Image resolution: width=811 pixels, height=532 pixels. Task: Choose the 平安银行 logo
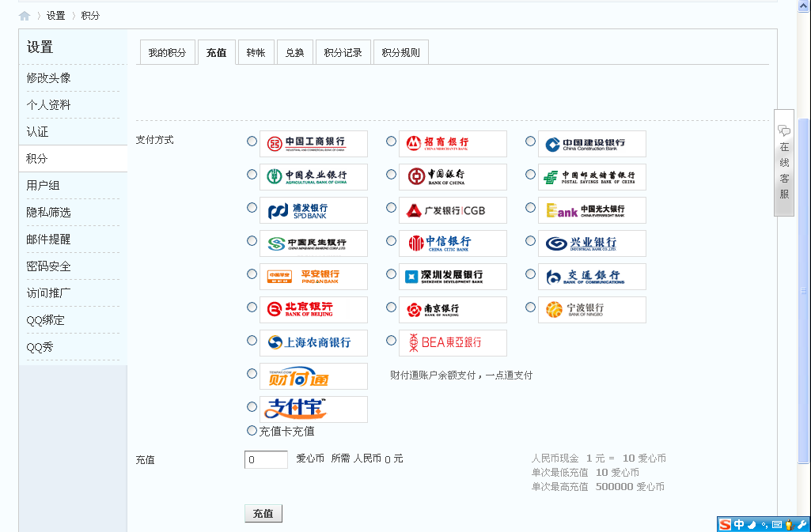point(313,277)
